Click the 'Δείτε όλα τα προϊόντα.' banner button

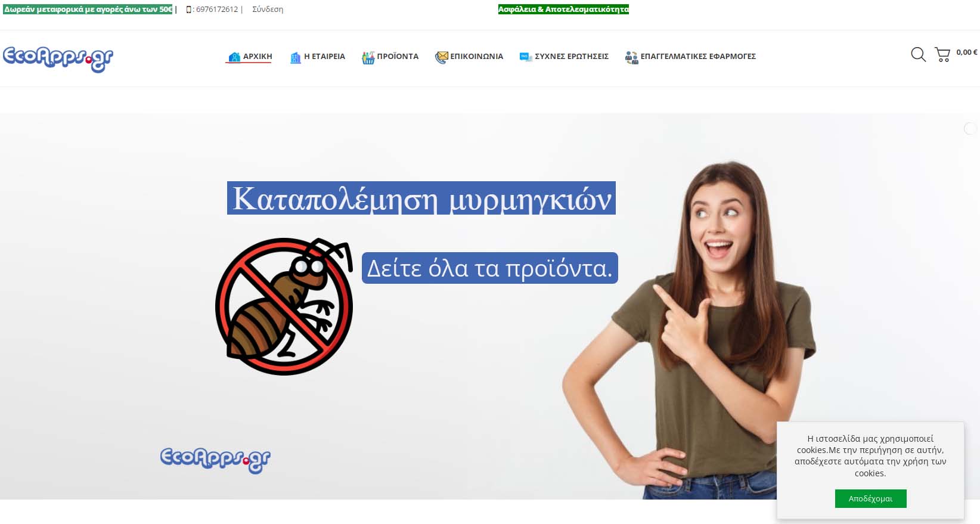coord(490,268)
